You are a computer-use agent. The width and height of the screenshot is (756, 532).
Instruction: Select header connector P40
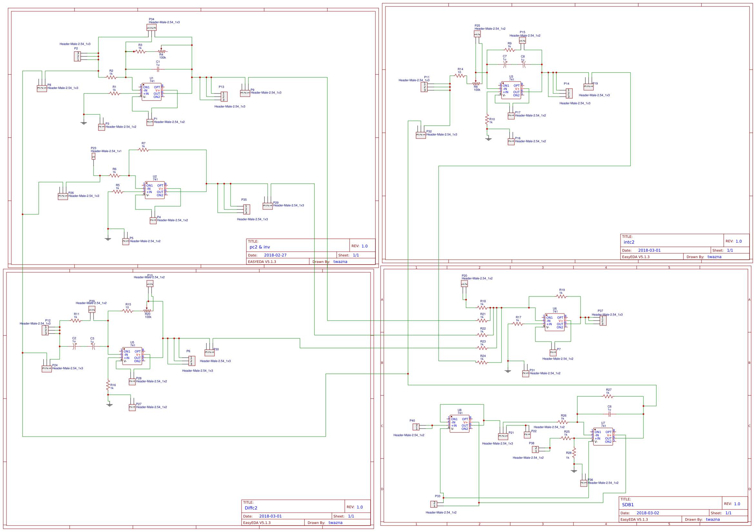point(416,427)
